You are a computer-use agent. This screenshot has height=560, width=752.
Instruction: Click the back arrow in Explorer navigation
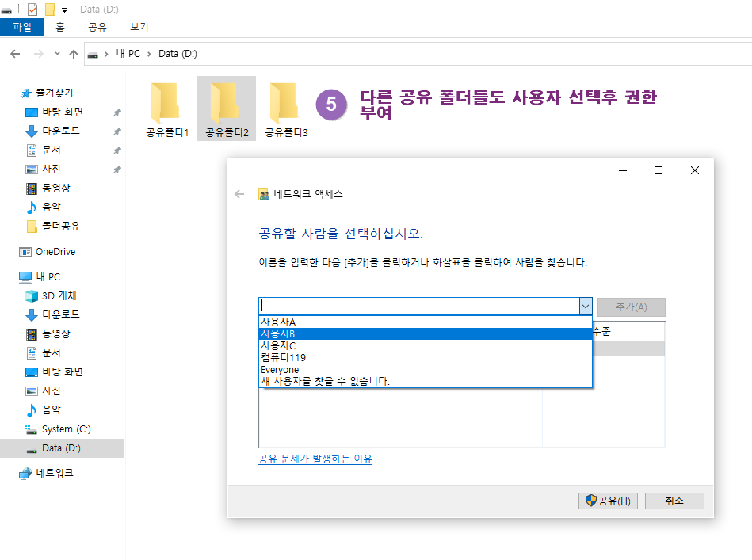click(x=15, y=54)
